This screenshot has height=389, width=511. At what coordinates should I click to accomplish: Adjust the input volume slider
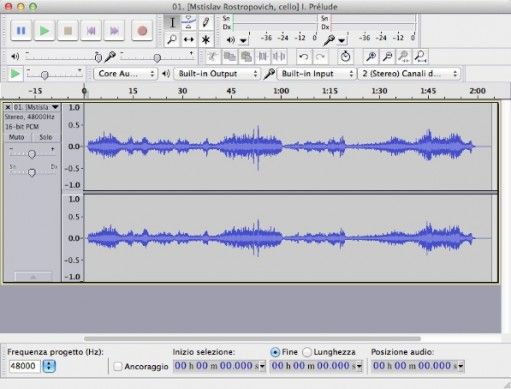pyautogui.click(x=157, y=57)
